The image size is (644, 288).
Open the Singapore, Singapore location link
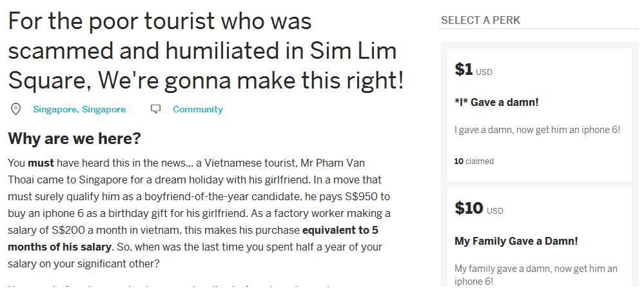point(79,110)
